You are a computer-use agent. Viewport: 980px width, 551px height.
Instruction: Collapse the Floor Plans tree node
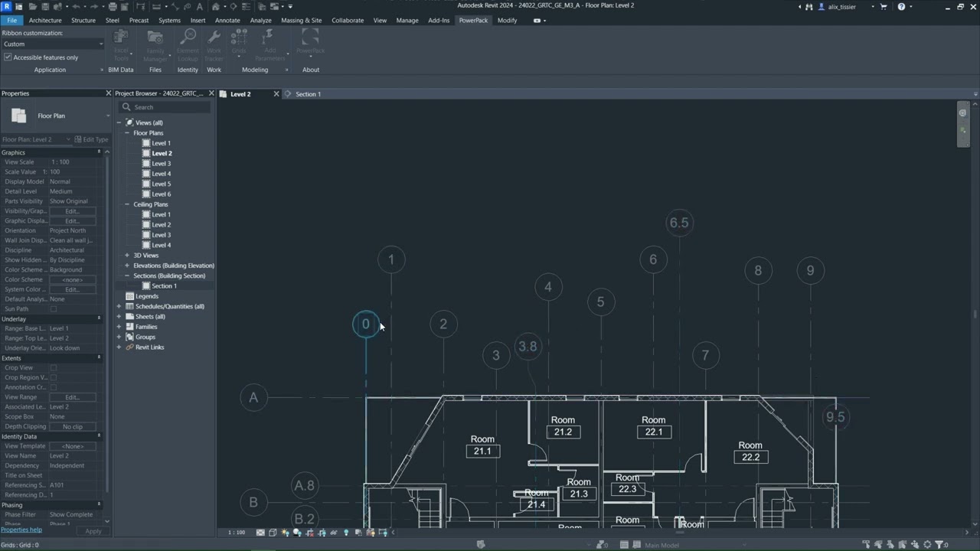click(x=127, y=133)
